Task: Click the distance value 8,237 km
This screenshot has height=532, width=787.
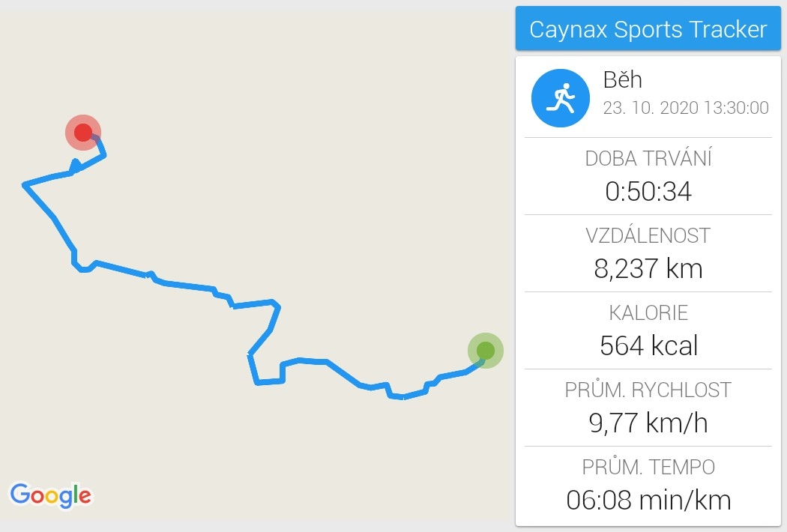Action: tap(648, 268)
